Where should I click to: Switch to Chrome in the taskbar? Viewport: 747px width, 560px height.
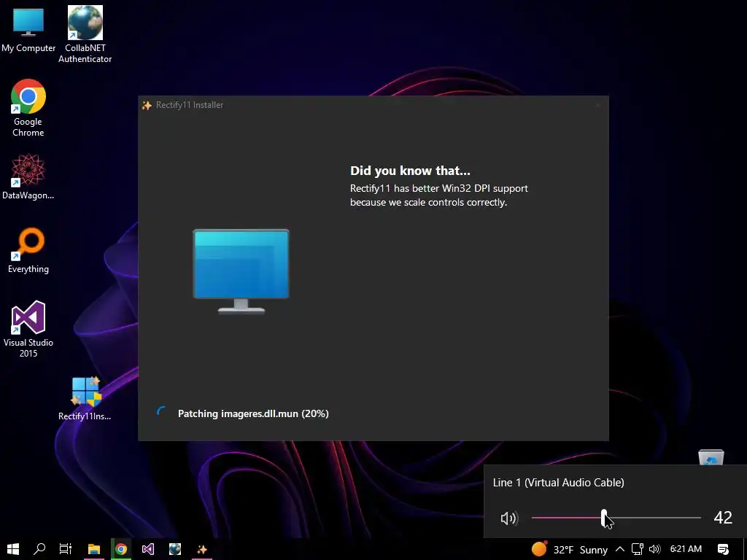coord(121,549)
